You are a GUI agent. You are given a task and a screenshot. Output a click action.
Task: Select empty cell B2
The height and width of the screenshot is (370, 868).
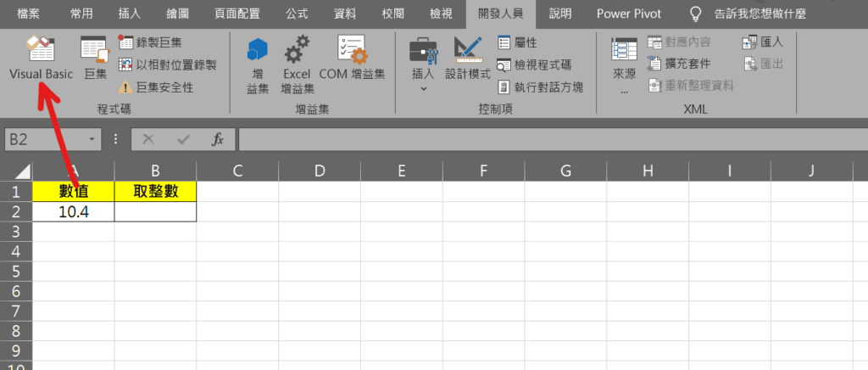(x=156, y=211)
